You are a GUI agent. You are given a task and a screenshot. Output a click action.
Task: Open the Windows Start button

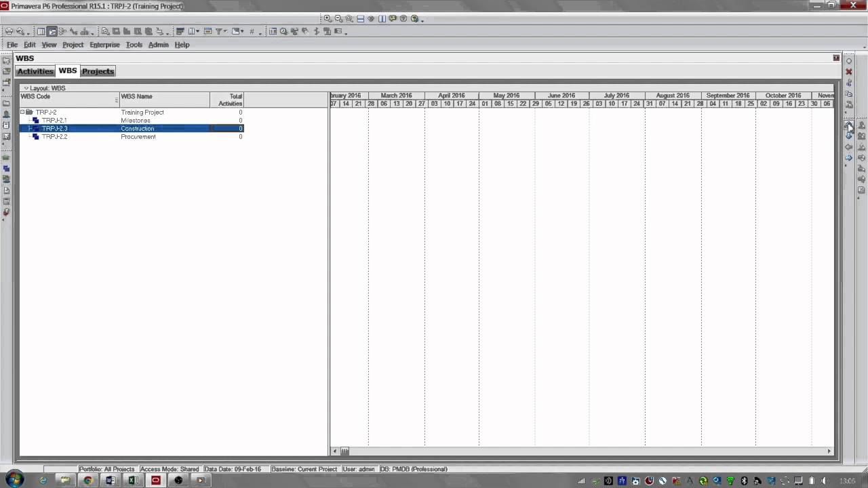(x=14, y=479)
